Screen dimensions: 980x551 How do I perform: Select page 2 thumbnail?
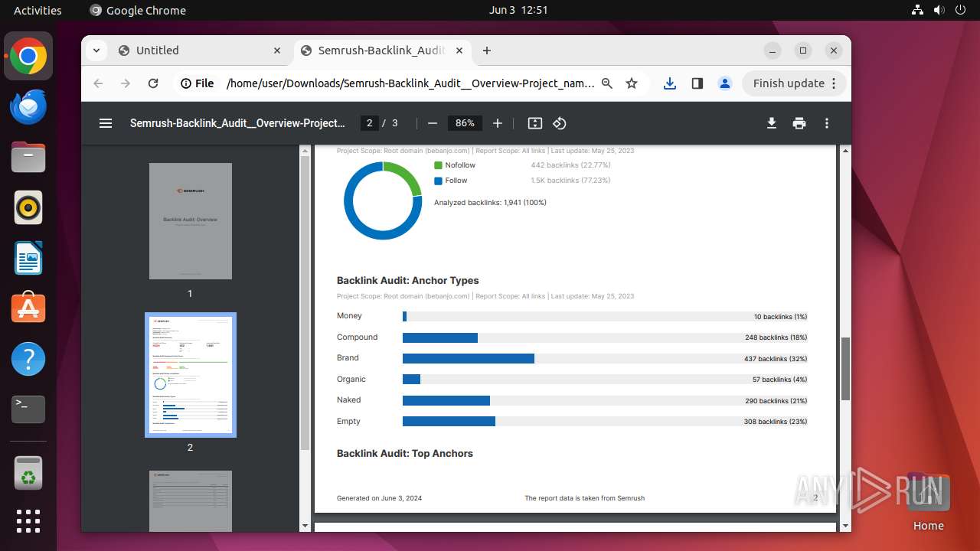(191, 375)
